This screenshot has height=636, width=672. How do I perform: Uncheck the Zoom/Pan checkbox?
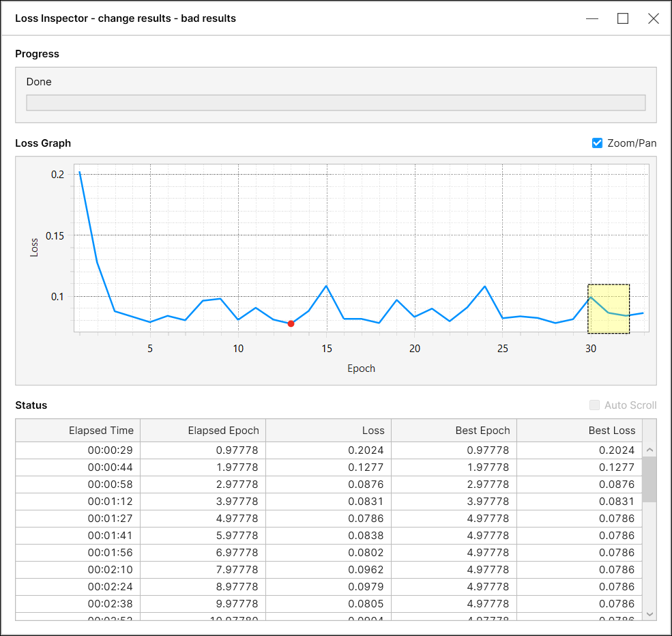click(x=597, y=143)
